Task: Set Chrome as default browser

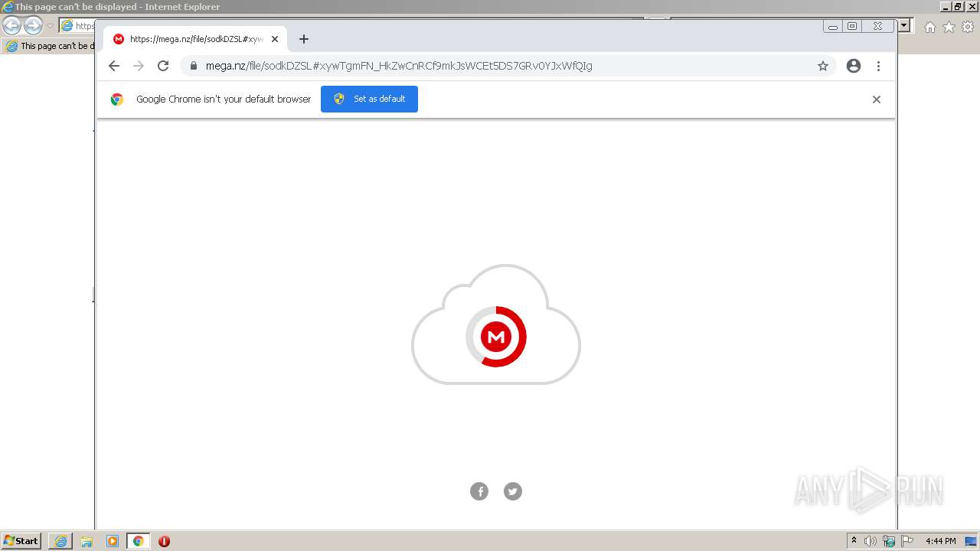Action: [369, 99]
